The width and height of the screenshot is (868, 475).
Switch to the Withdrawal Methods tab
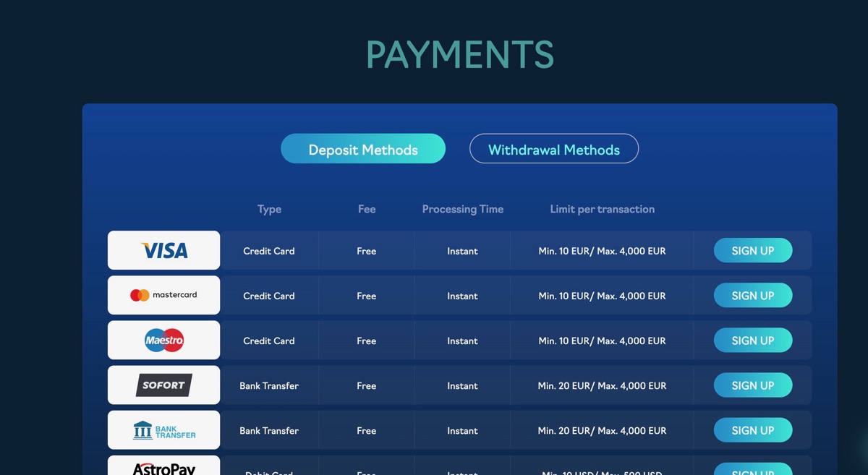pyautogui.click(x=554, y=149)
